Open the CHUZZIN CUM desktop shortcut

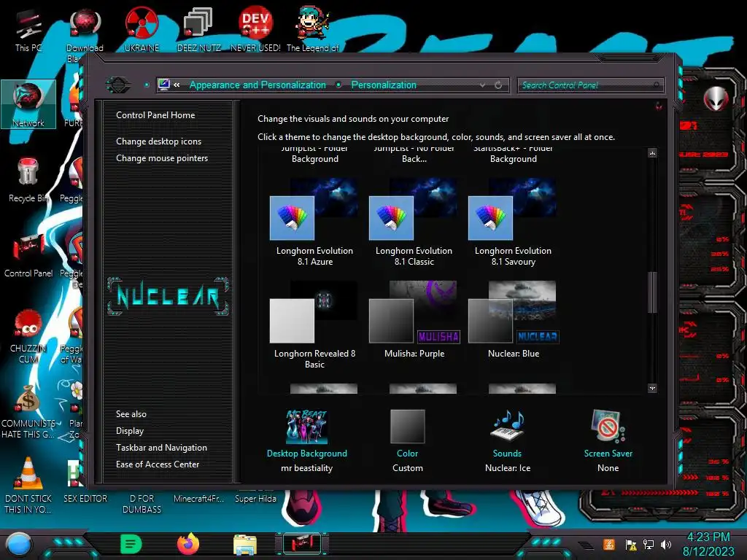(28, 337)
